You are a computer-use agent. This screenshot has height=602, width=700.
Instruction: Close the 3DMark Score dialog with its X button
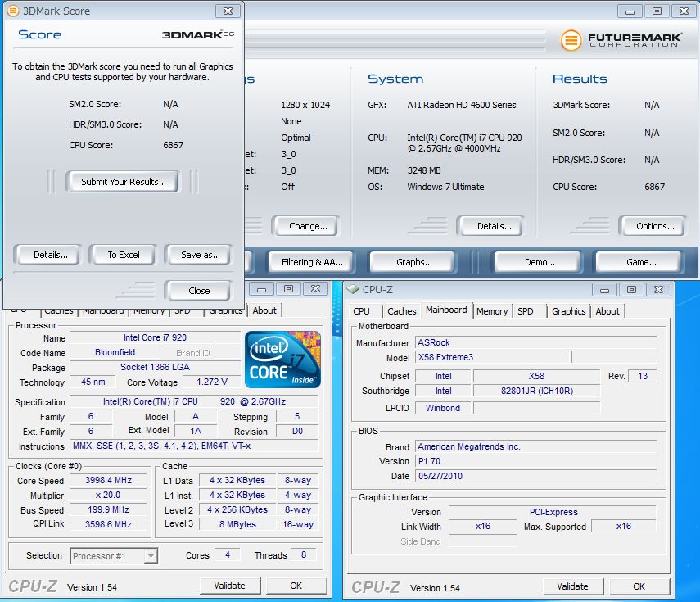pyautogui.click(x=226, y=11)
